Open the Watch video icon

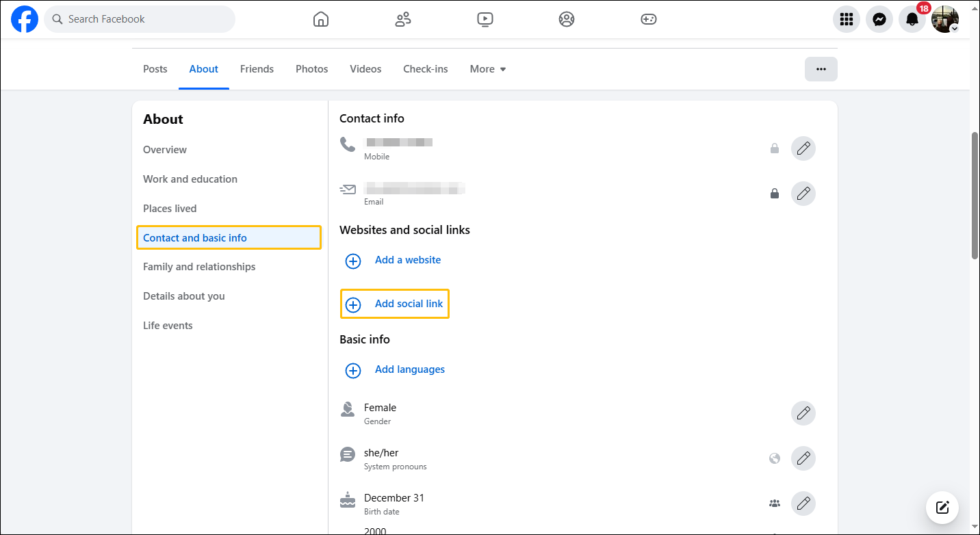coord(485,19)
